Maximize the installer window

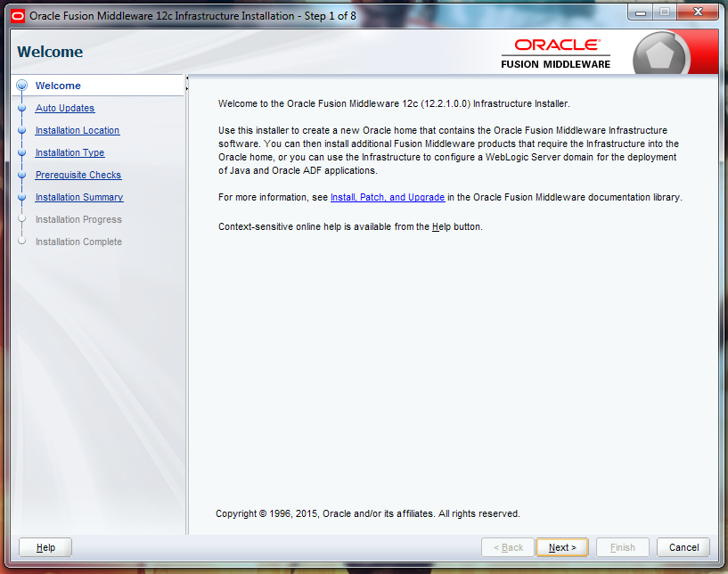click(665, 12)
